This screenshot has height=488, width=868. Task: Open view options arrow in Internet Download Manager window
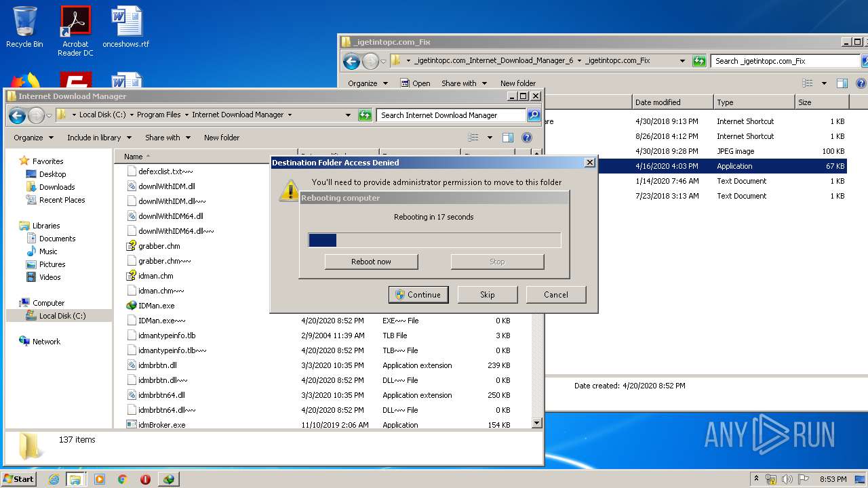(x=490, y=138)
